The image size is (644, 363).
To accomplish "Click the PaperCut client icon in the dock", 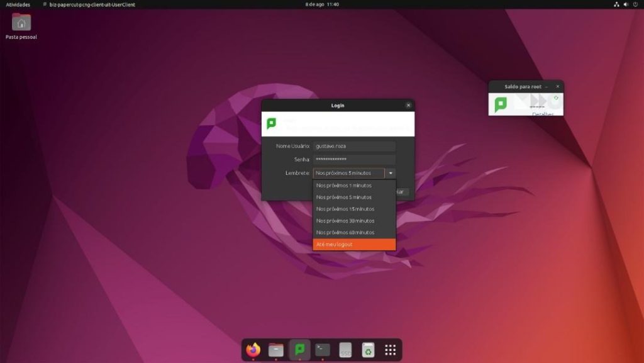I will point(299,350).
